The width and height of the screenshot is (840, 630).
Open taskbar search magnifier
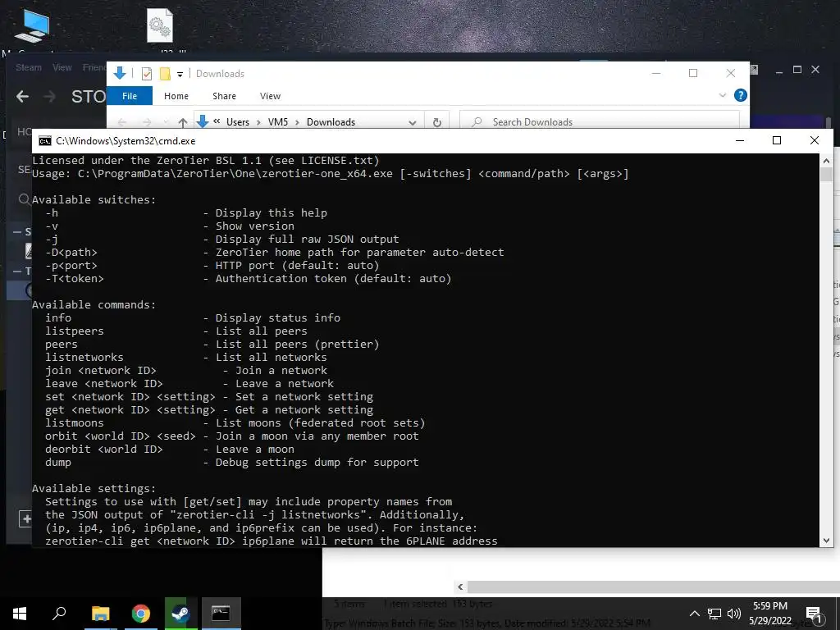[x=59, y=613]
